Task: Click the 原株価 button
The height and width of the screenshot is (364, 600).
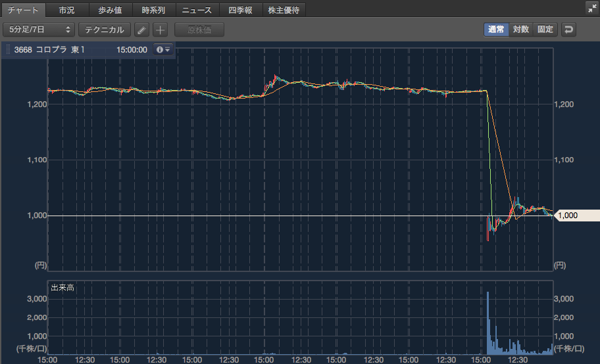Action: [199, 30]
